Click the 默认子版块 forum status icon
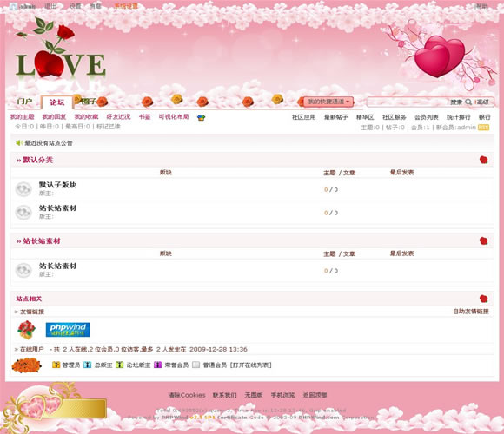Viewport: 504px width, 434px height. pos(23,189)
